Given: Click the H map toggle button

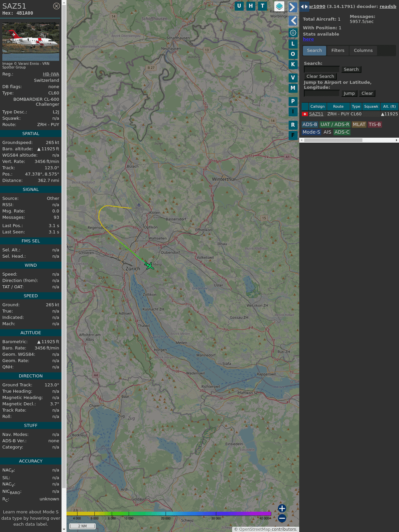Looking at the screenshot, I should (251, 6).
